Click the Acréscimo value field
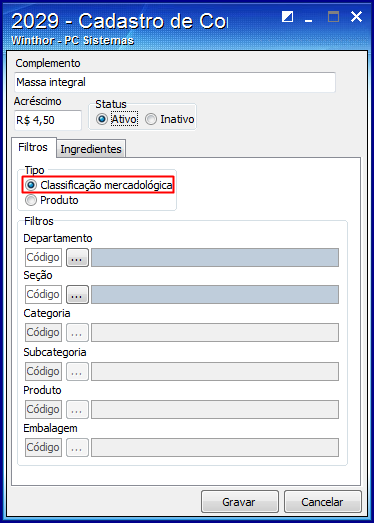Image resolution: width=374 pixels, height=523 pixels. click(x=48, y=120)
